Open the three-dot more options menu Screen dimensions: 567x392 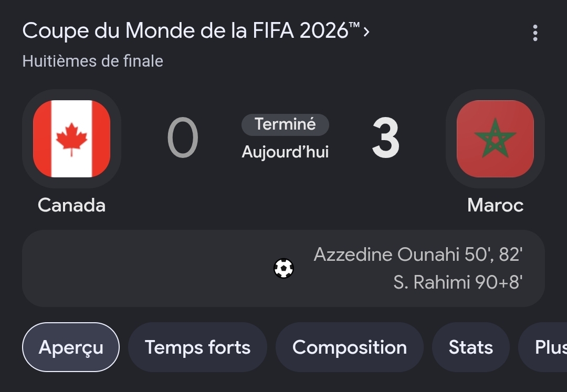point(535,33)
